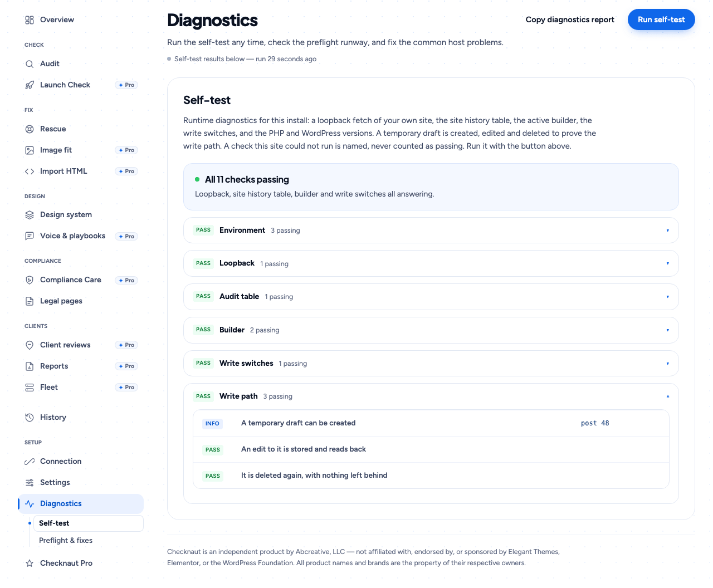
Task: Expand the Environment checks section
Action: [431, 231]
